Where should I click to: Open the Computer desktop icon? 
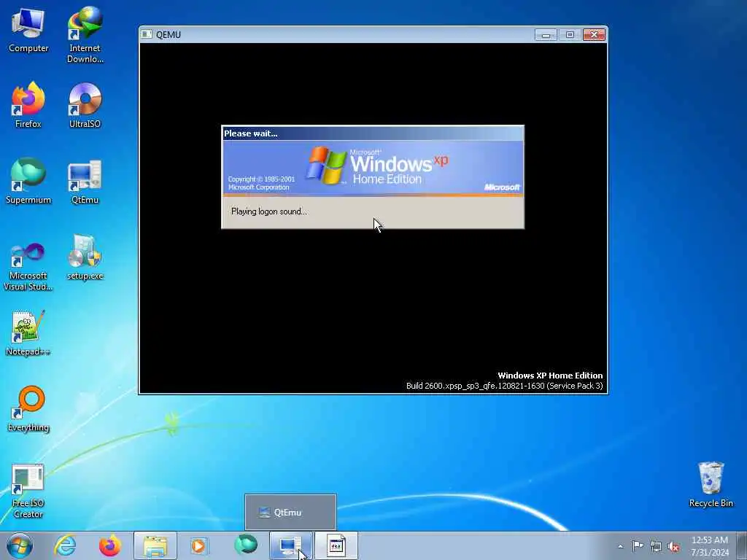[28, 31]
